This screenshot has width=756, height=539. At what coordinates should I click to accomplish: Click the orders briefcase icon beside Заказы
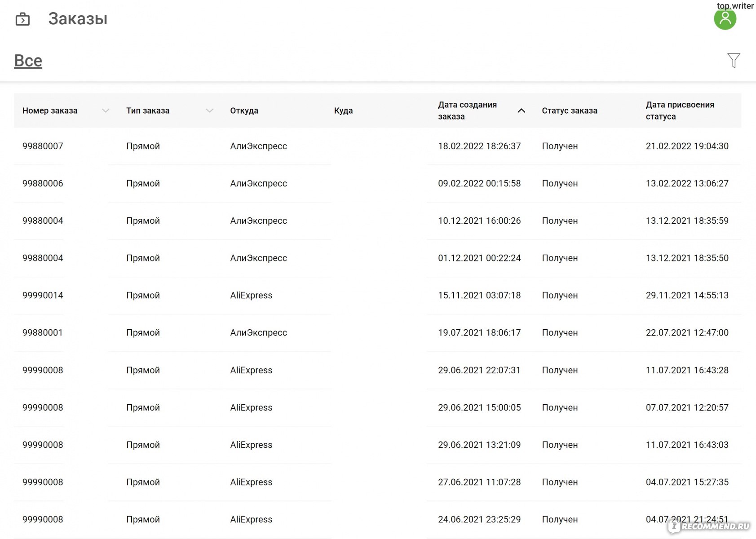coord(22,19)
